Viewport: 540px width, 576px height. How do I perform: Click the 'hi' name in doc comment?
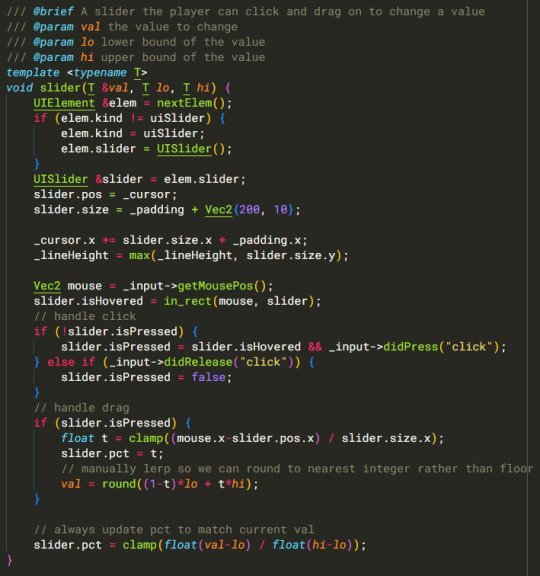87,57
